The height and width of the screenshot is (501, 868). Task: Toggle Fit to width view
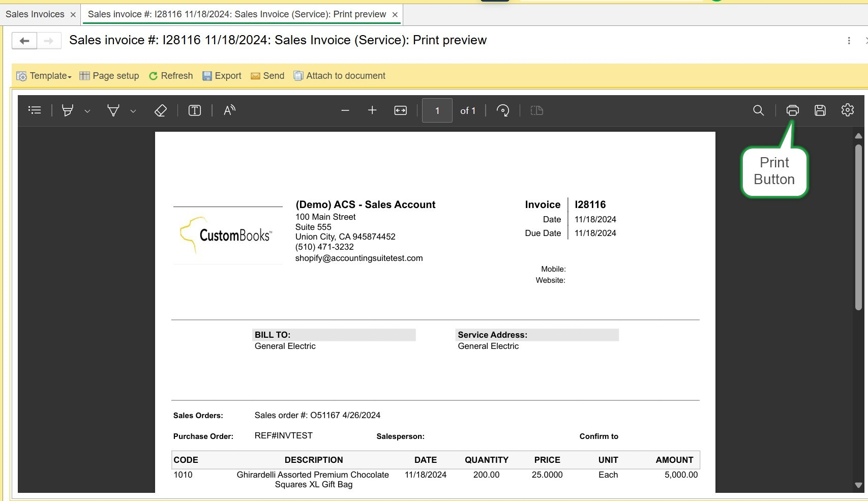(x=400, y=110)
